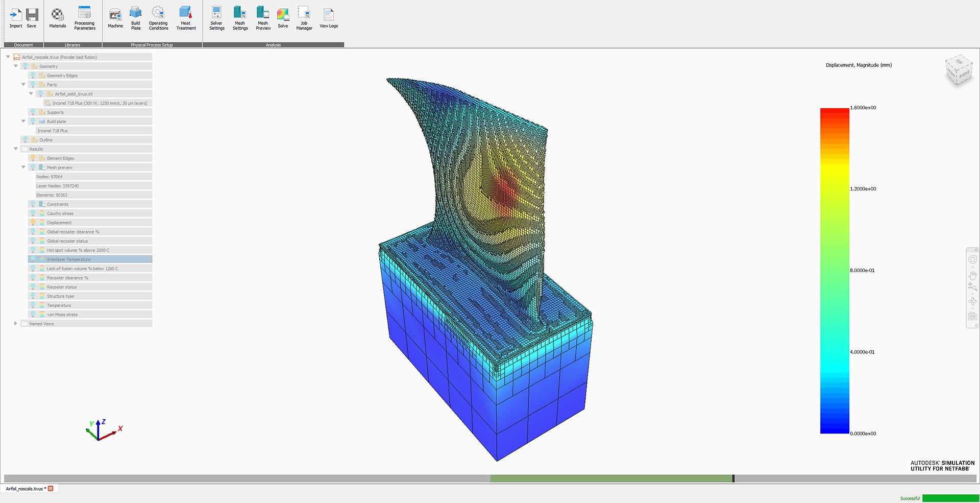This screenshot has height=503, width=980.
Task: Toggle Element Edges visibility bulb
Action: click(33, 158)
